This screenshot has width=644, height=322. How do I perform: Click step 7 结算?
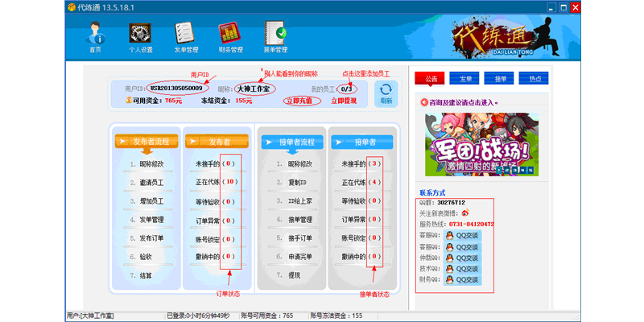(x=146, y=275)
